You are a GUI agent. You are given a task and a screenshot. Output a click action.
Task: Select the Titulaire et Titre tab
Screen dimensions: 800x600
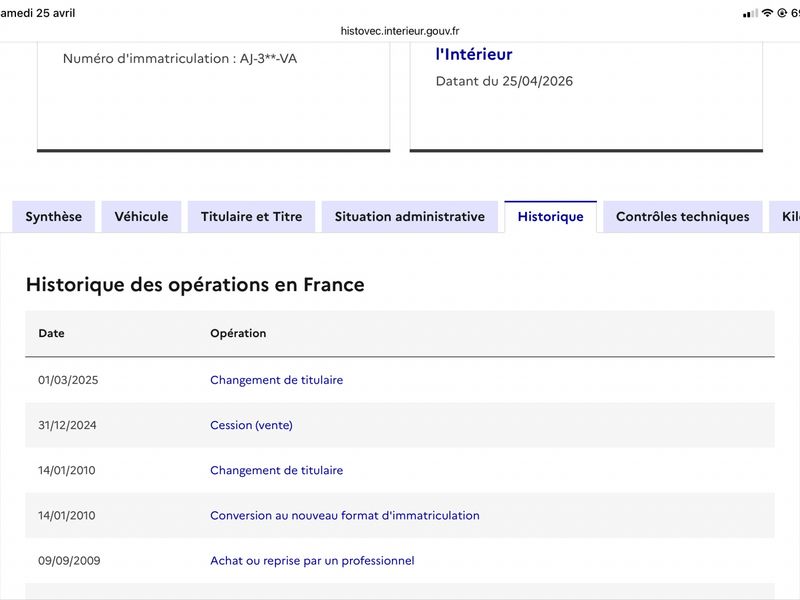(x=251, y=217)
